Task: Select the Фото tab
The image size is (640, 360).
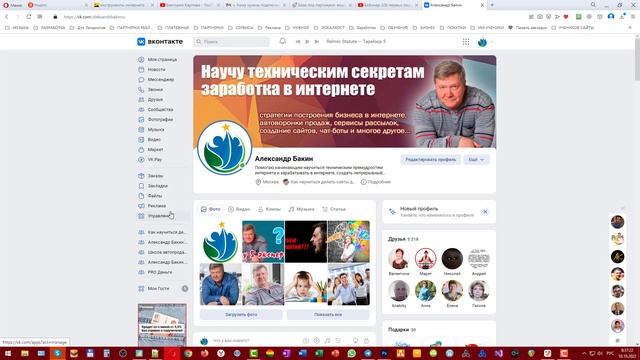Action: point(211,209)
